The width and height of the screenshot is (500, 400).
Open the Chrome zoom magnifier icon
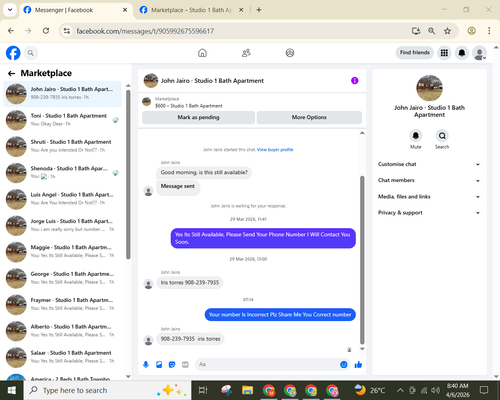pos(431,31)
